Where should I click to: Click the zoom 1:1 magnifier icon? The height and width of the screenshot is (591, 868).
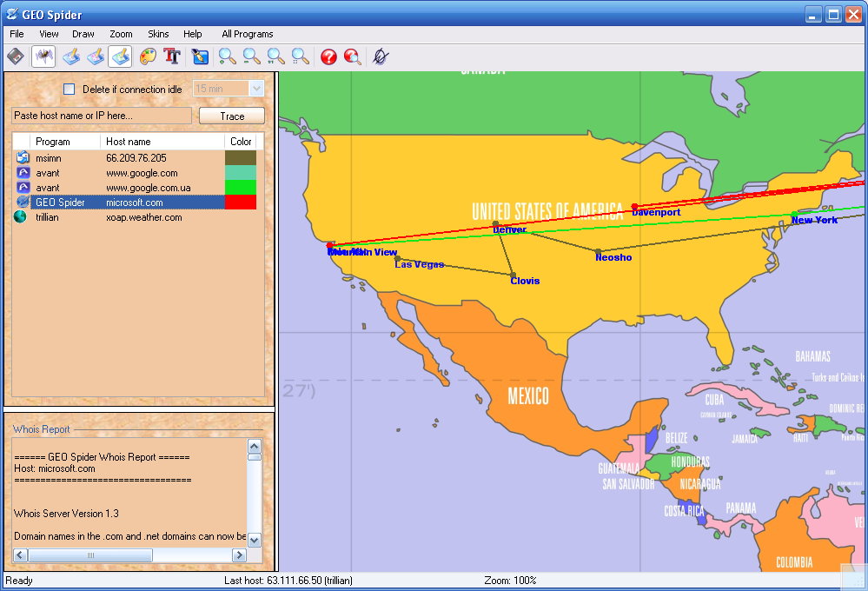[x=275, y=56]
